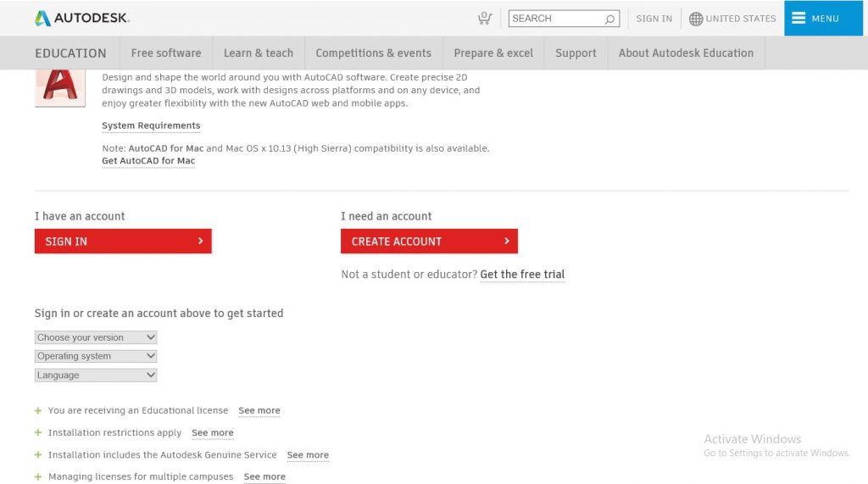The image size is (868, 484).
Task: Open the Choose your version dropdown
Action: point(96,337)
